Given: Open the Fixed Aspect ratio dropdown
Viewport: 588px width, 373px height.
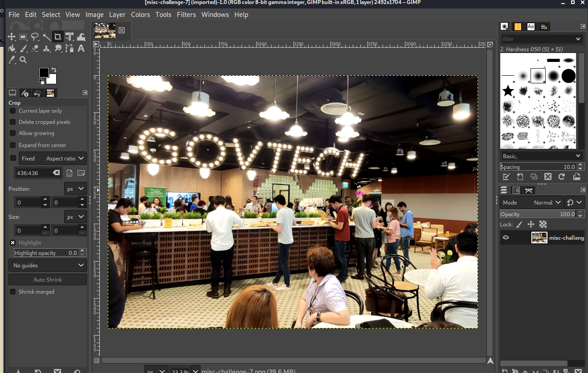Looking at the screenshot, I should 53,158.
